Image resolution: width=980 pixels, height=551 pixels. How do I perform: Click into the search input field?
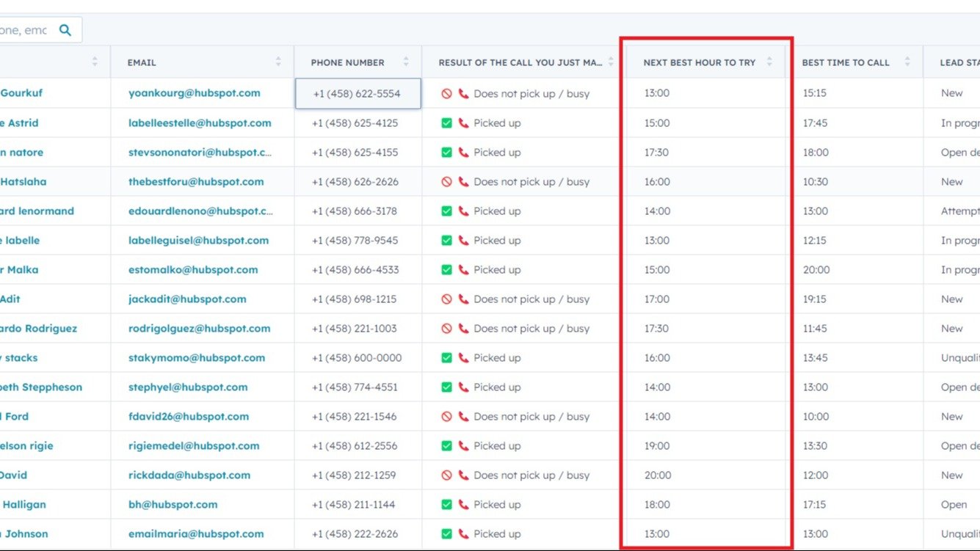point(26,30)
